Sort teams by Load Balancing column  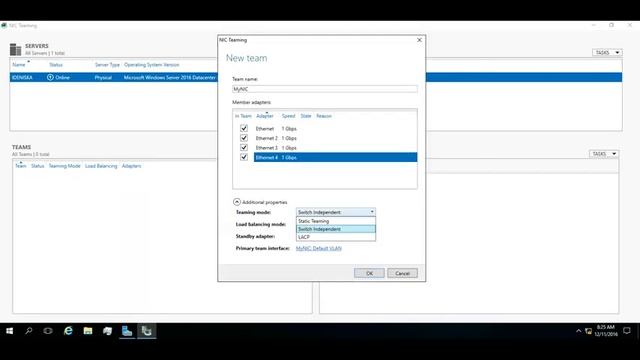coord(101,166)
